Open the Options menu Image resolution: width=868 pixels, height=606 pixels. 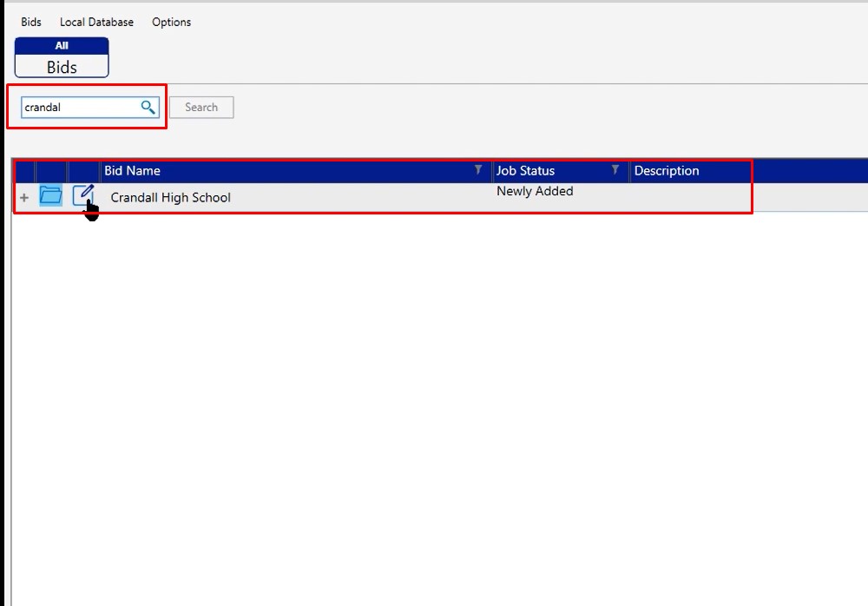[172, 23]
